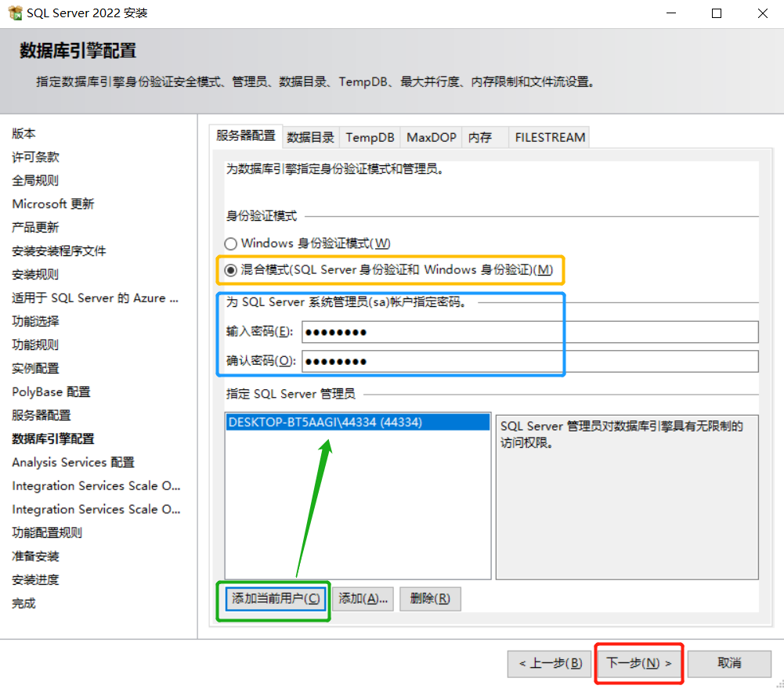Viewport: 784px width, 689px height.
Task: Click 数据库引擎配置 step in sidebar
Action: 53,439
